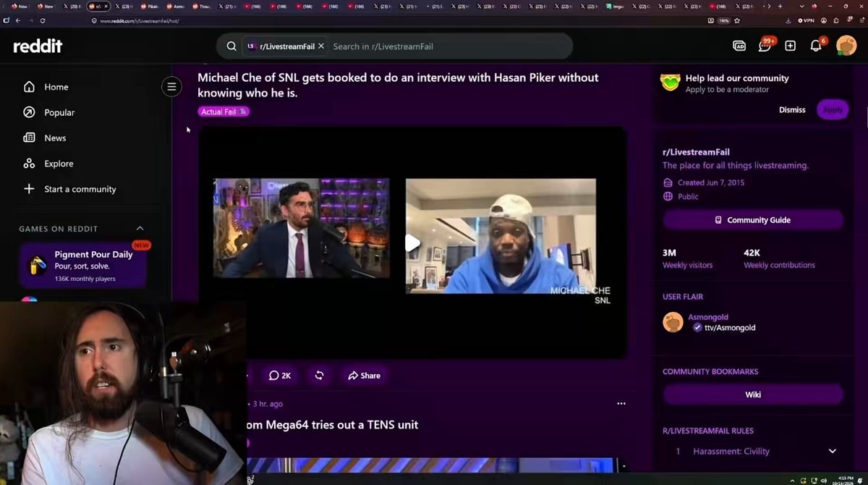Dismiss the moderator invitation

pos(792,109)
